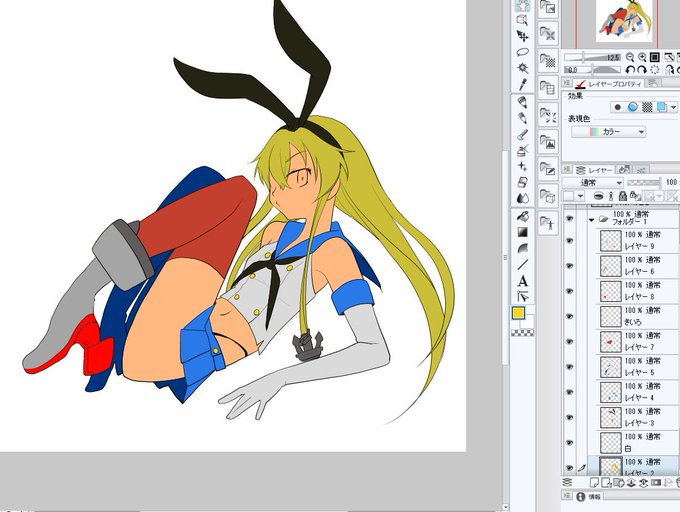Toggle tone effect in layer properties
The width and height of the screenshot is (680, 512).
point(647,107)
